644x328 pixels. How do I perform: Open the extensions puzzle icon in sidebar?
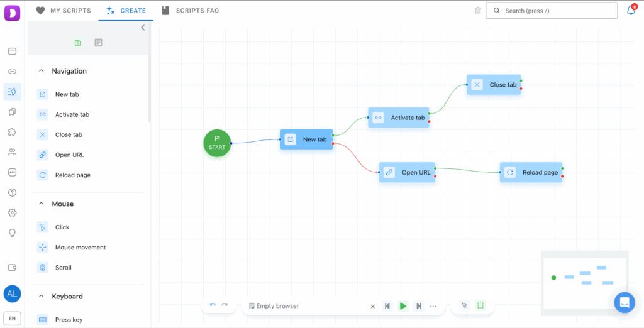pos(12,132)
